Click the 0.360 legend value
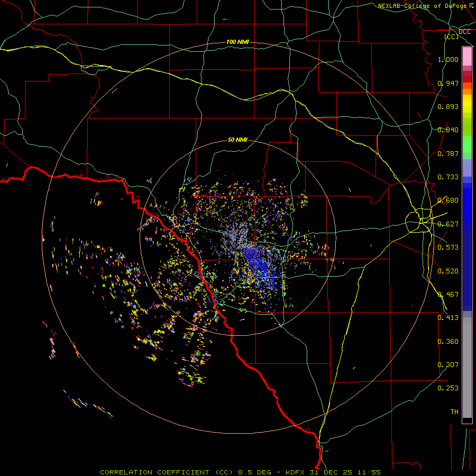Screen dimensions: 476x476 448,342
